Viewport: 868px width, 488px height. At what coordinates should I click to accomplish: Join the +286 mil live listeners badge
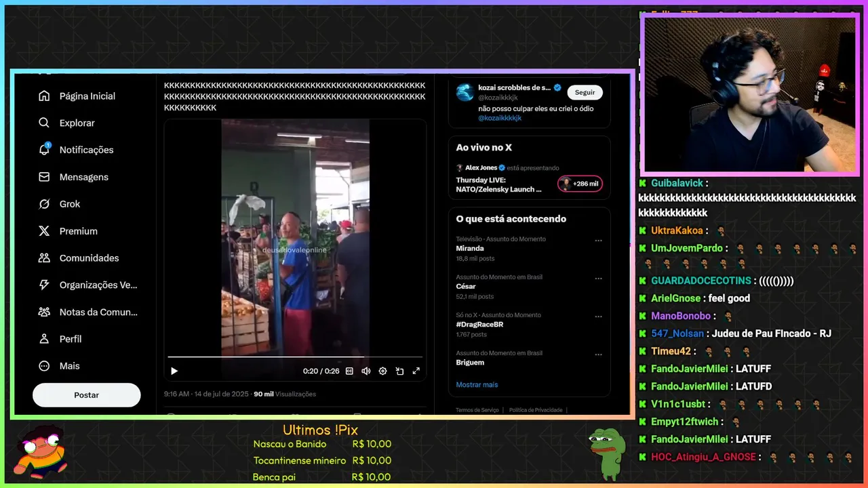pos(580,184)
